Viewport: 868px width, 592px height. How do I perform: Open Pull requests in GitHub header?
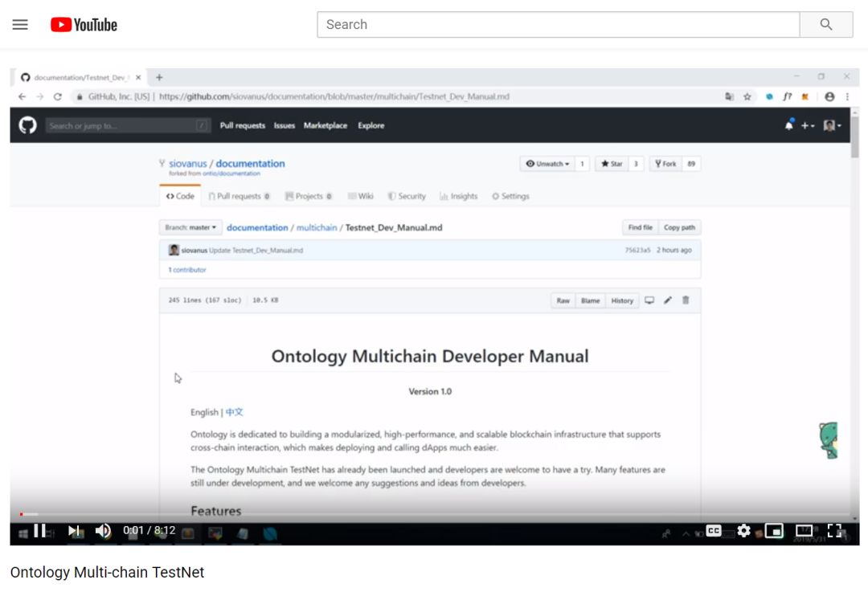click(243, 125)
